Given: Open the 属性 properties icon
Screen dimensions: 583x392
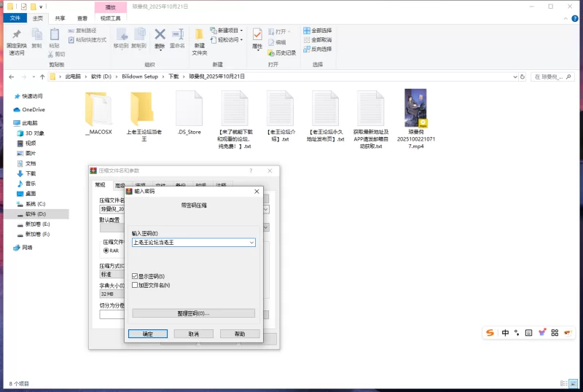Looking at the screenshot, I should 257,35.
